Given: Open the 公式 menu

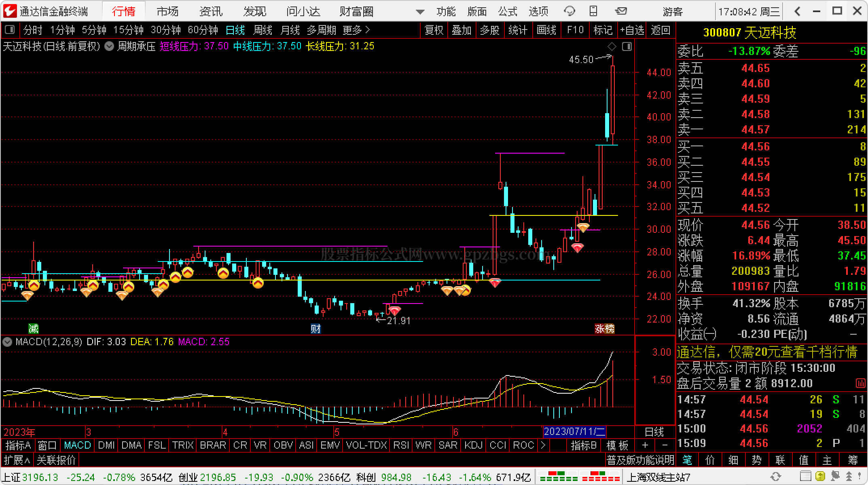Looking at the screenshot, I should [508, 11].
